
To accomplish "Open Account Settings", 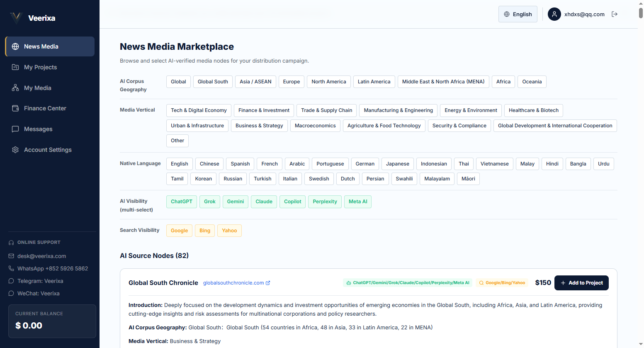I will tap(50, 150).
